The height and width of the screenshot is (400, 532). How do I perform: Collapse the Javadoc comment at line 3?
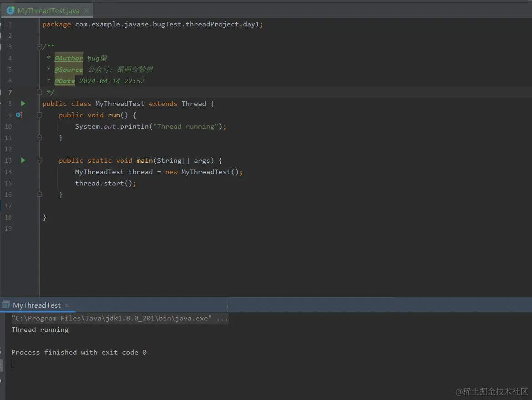[x=39, y=47]
